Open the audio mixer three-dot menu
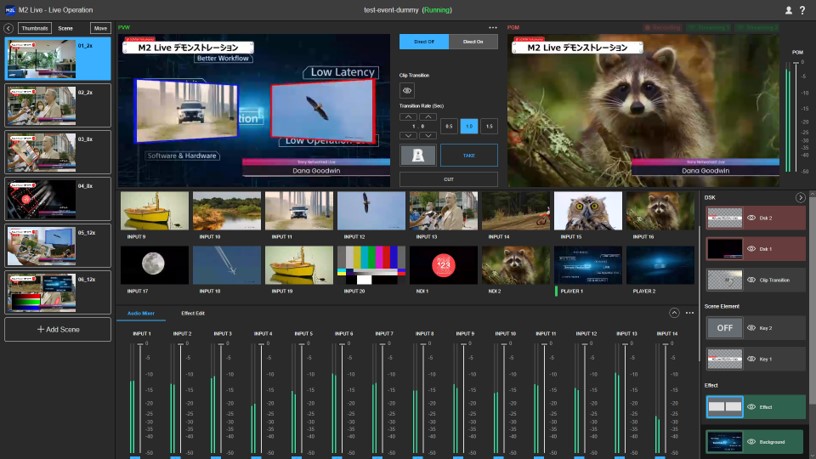816x459 pixels. tap(689, 313)
